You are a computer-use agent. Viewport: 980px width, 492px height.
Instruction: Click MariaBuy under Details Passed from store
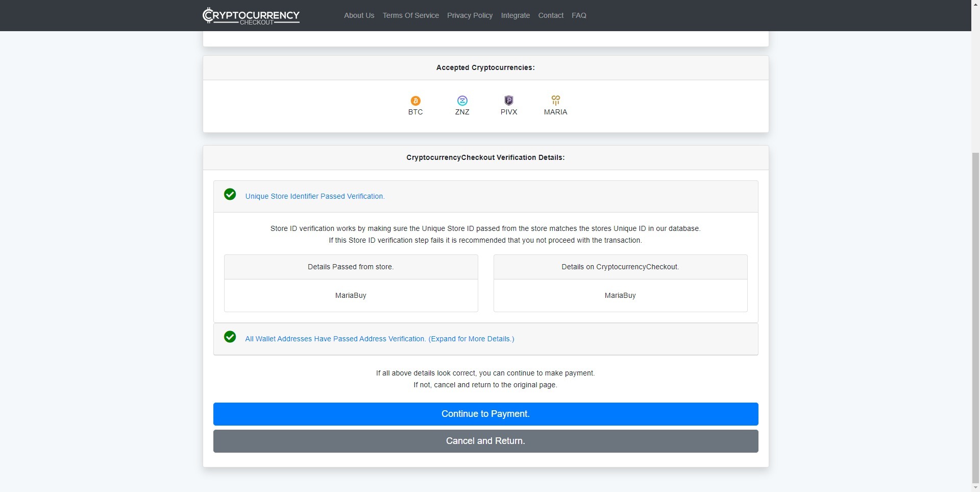(x=351, y=295)
